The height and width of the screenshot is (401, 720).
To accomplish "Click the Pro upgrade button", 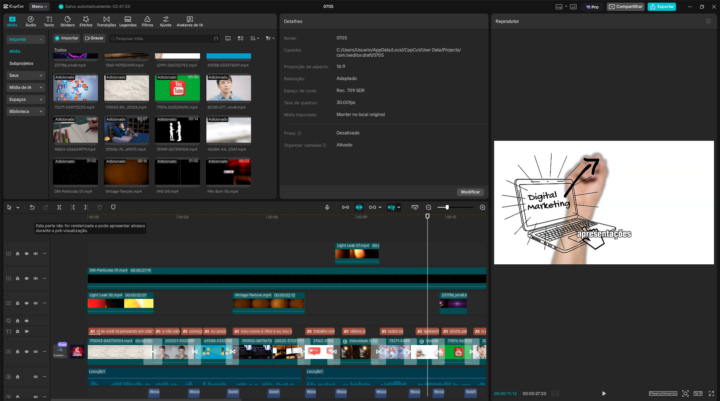I will pos(592,7).
